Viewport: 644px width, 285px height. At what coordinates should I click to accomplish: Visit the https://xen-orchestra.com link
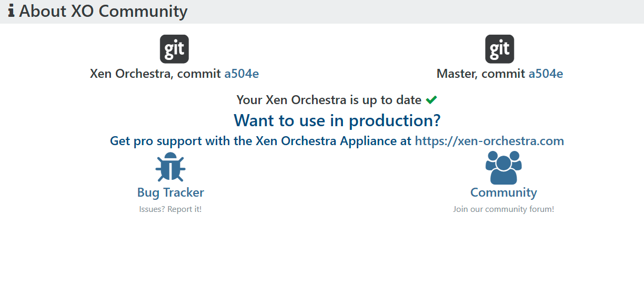[489, 141]
